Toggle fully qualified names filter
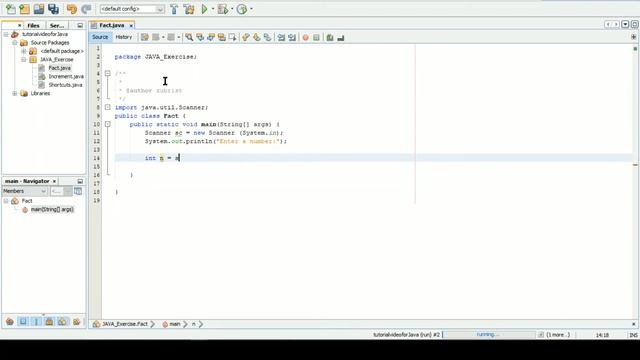 pos(76,322)
